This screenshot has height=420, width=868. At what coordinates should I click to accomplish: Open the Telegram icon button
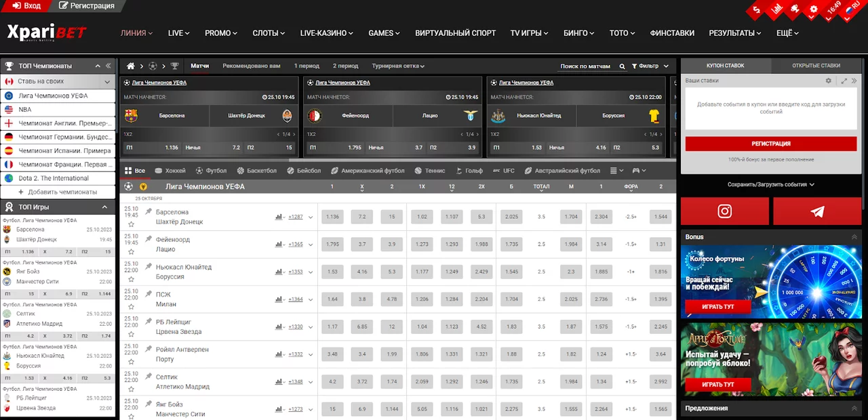click(818, 211)
